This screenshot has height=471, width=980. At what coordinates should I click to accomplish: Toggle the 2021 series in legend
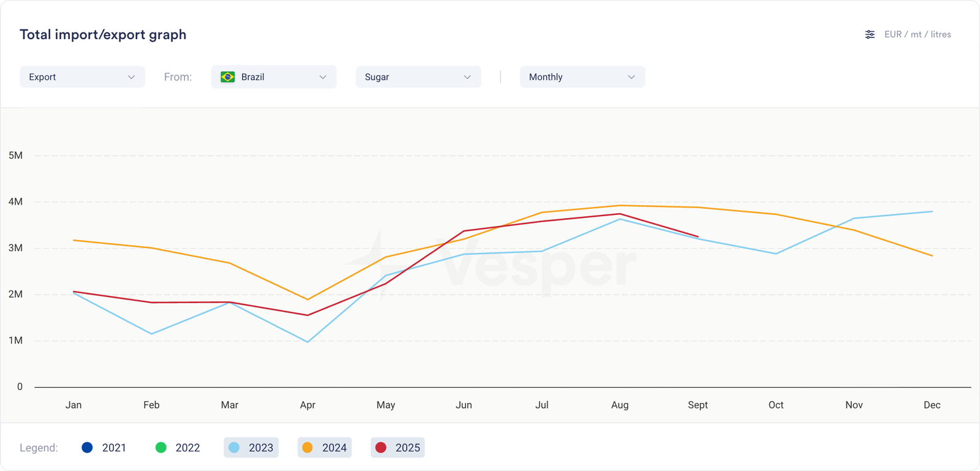tap(104, 448)
